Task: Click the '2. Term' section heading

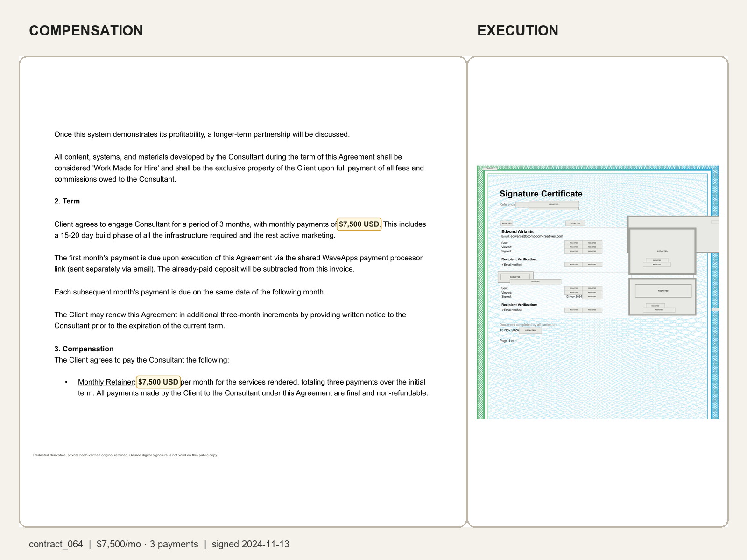Action: [x=67, y=201]
